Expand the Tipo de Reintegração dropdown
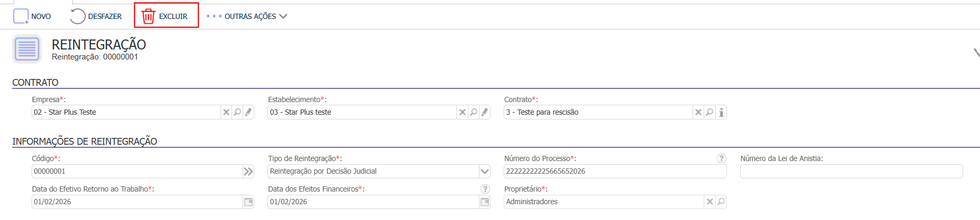 pyautogui.click(x=485, y=171)
